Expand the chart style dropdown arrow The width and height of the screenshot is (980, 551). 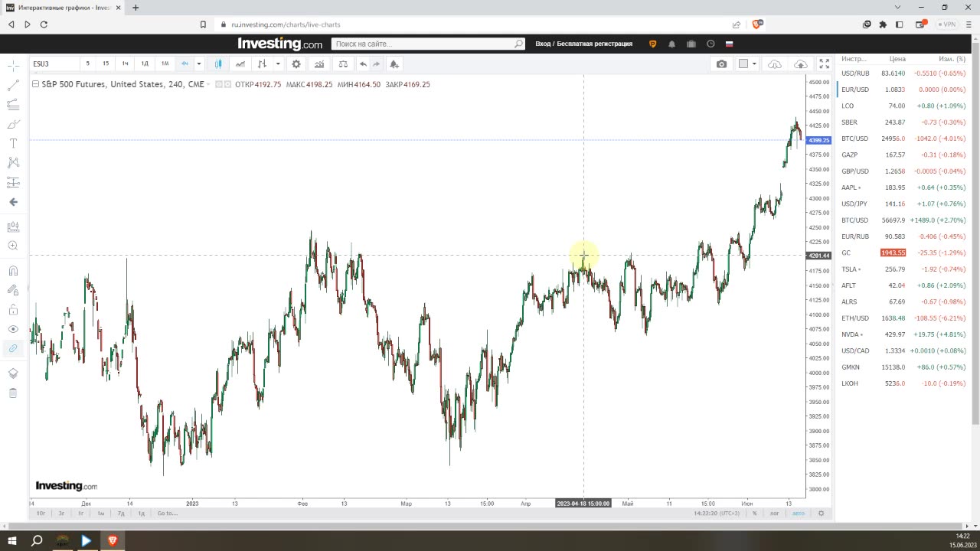[x=278, y=64]
